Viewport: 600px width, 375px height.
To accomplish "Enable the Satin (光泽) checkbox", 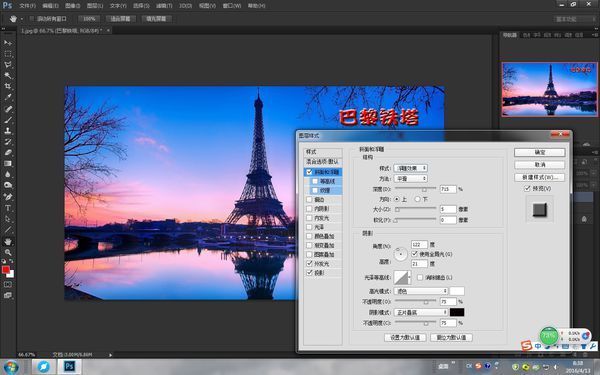I will point(309,227).
